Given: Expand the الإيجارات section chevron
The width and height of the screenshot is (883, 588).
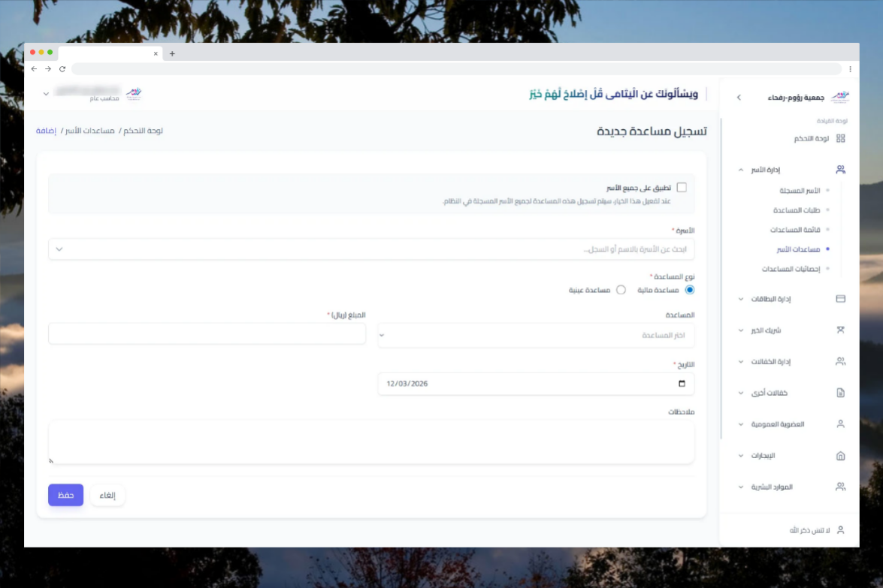Looking at the screenshot, I should (x=740, y=456).
